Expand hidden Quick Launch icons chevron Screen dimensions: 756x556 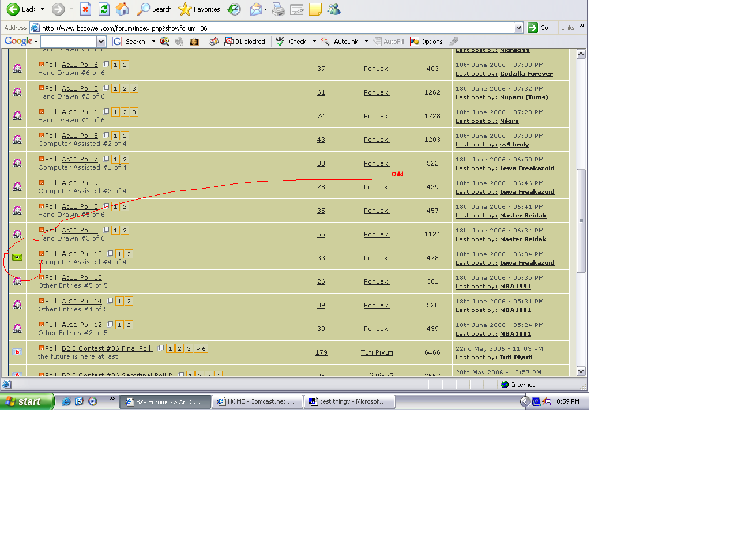point(112,399)
